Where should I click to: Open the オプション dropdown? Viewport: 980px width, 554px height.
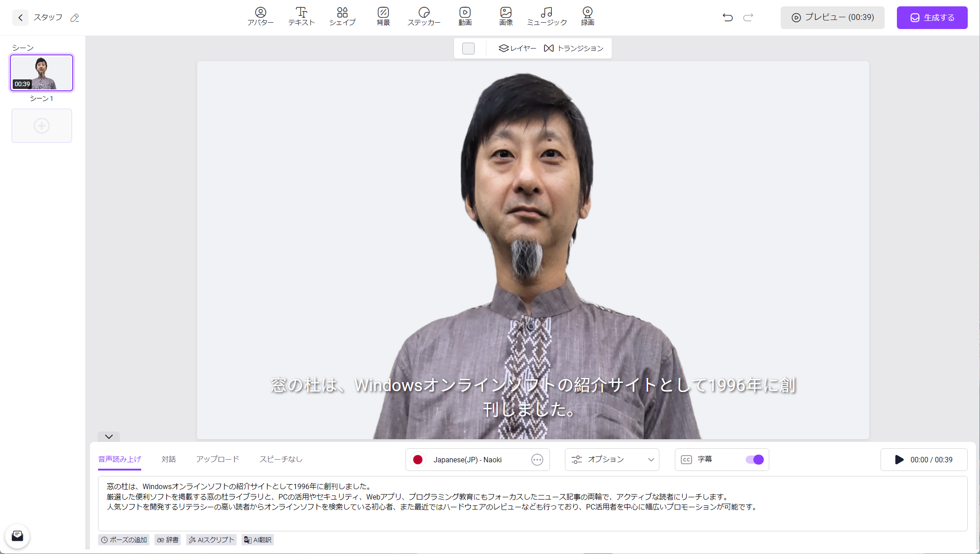612,460
